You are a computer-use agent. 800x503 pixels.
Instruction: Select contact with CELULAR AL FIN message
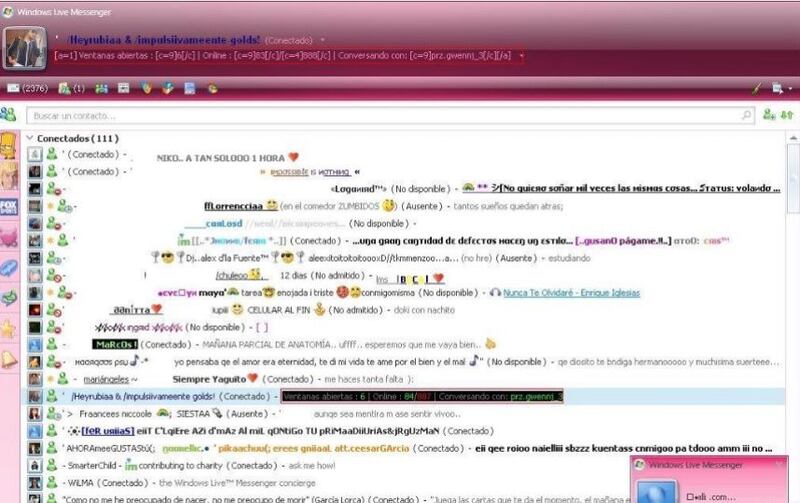(x=406, y=310)
